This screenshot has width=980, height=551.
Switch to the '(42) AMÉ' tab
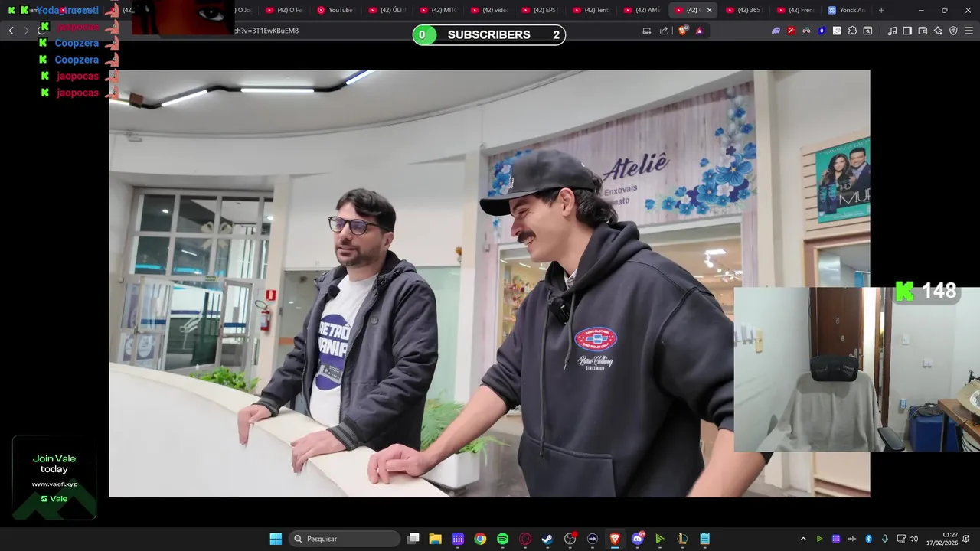(643, 10)
